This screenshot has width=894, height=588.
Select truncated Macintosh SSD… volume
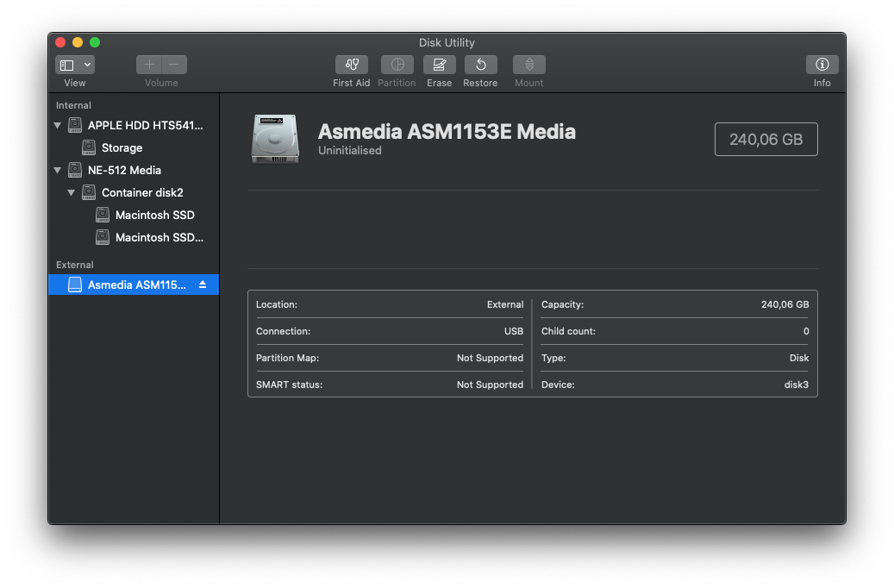coord(134,237)
